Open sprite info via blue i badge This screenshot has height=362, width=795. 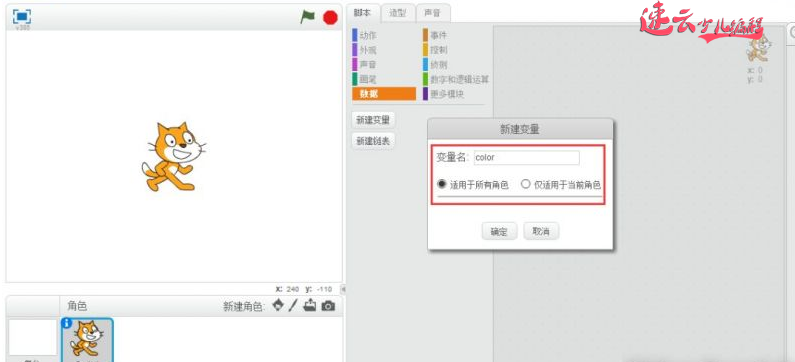[x=66, y=323]
